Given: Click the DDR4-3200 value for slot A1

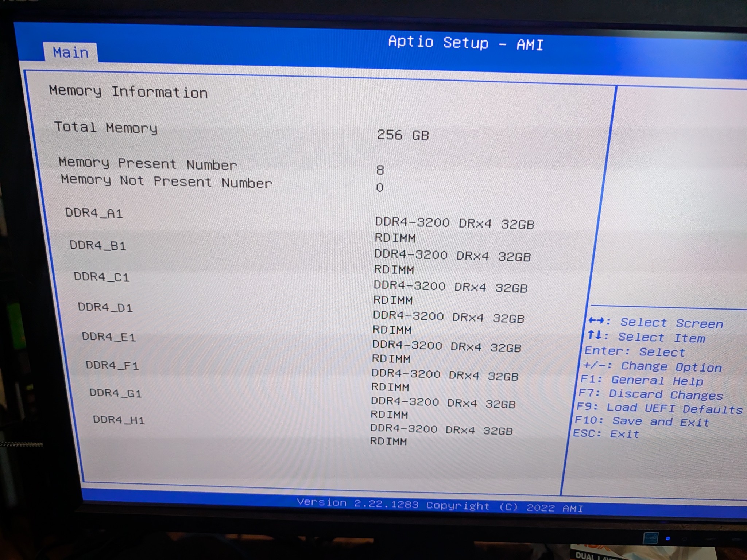Looking at the screenshot, I should pos(454,230).
